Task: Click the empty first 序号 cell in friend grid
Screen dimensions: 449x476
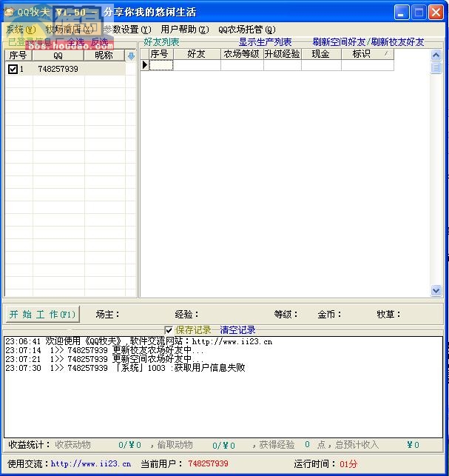Action: (x=161, y=65)
